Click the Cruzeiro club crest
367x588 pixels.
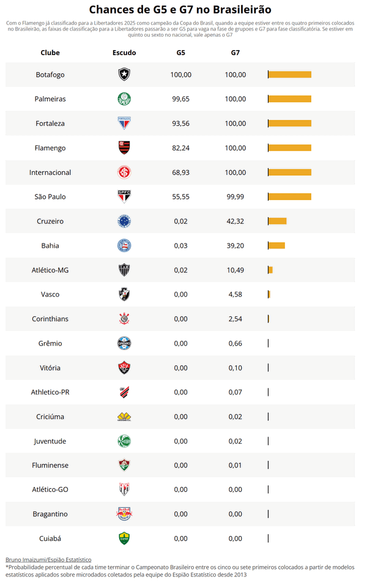[x=124, y=221]
